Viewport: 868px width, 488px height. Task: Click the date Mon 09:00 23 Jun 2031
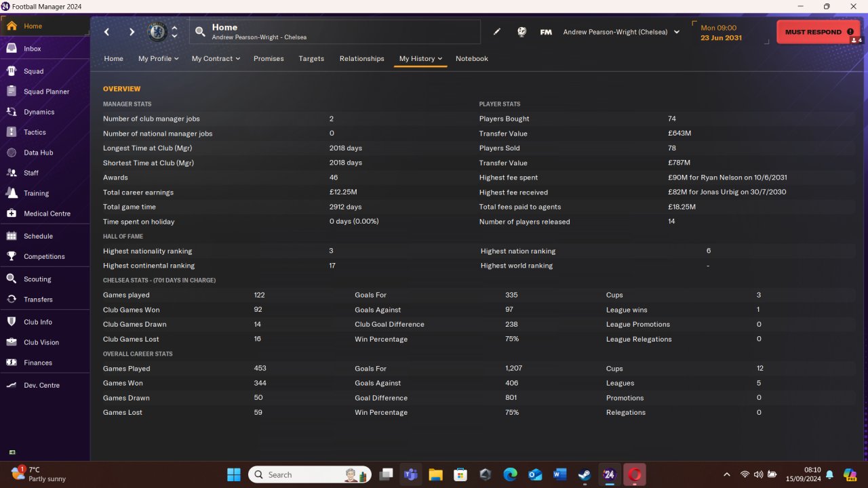pos(722,33)
